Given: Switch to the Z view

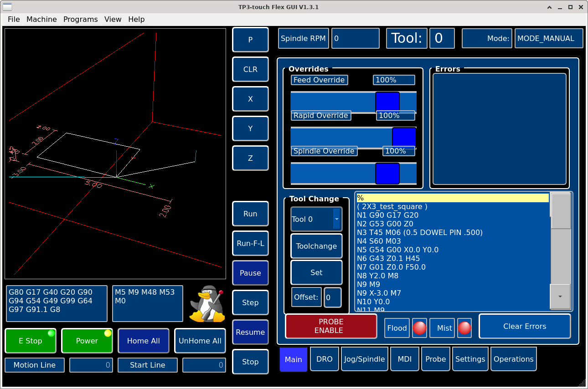Looking at the screenshot, I should point(250,158).
